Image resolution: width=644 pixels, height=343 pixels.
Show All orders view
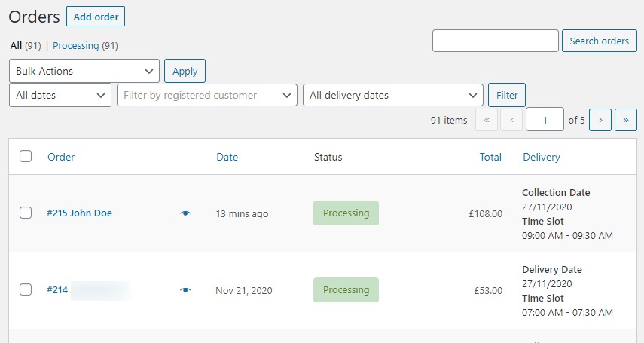click(16, 46)
